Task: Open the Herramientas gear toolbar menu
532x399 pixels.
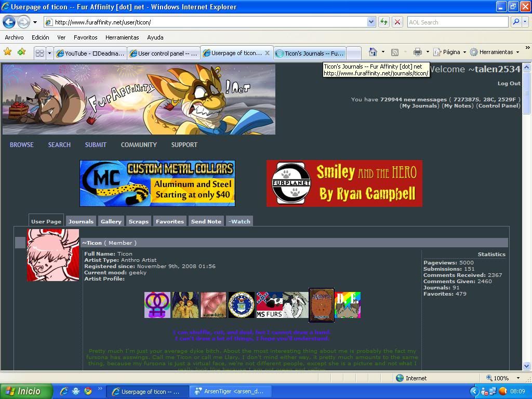Action: pos(495,52)
